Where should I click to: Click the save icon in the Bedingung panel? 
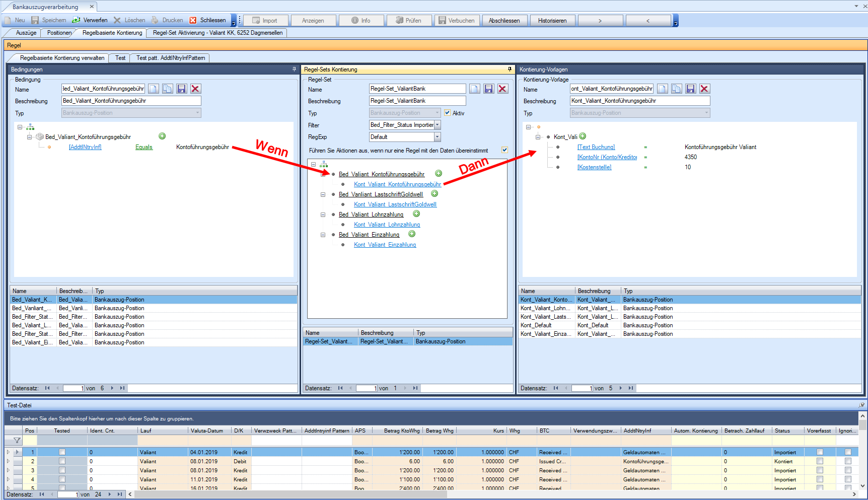181,89
